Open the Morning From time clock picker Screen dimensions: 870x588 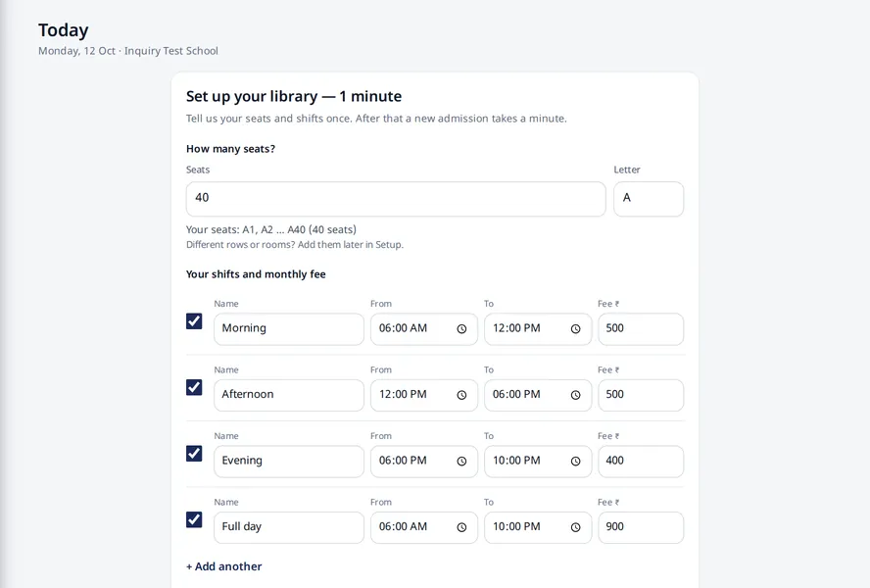coord(461,329)
